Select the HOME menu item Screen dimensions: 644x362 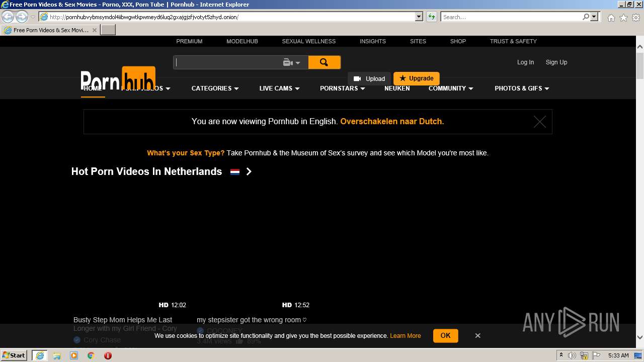tap(93, 88)
